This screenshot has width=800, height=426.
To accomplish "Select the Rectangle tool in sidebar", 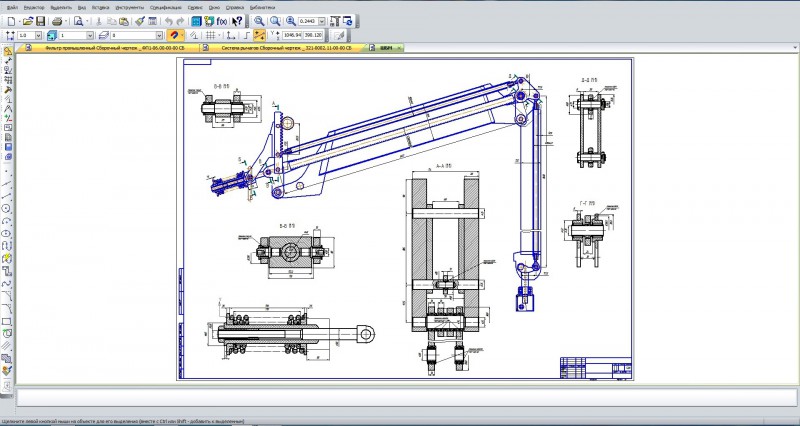I will point(7,321).
